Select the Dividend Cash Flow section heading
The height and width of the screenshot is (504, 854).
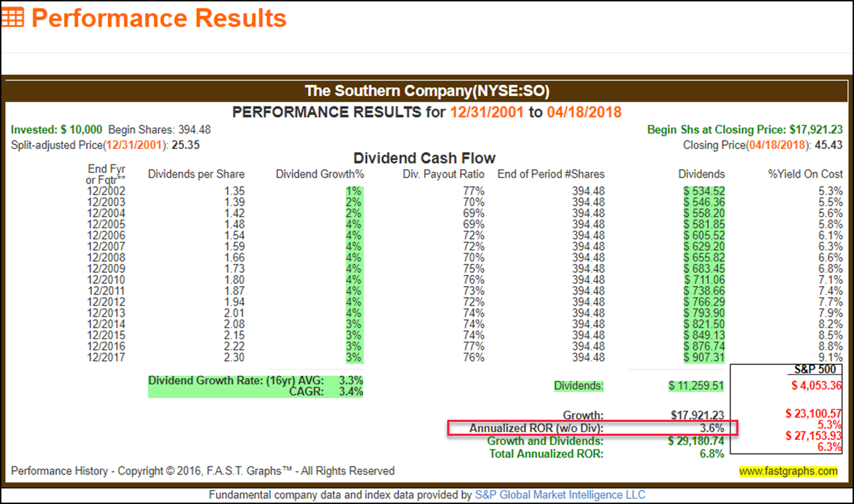pyautogui.click(x=424, y=158)
